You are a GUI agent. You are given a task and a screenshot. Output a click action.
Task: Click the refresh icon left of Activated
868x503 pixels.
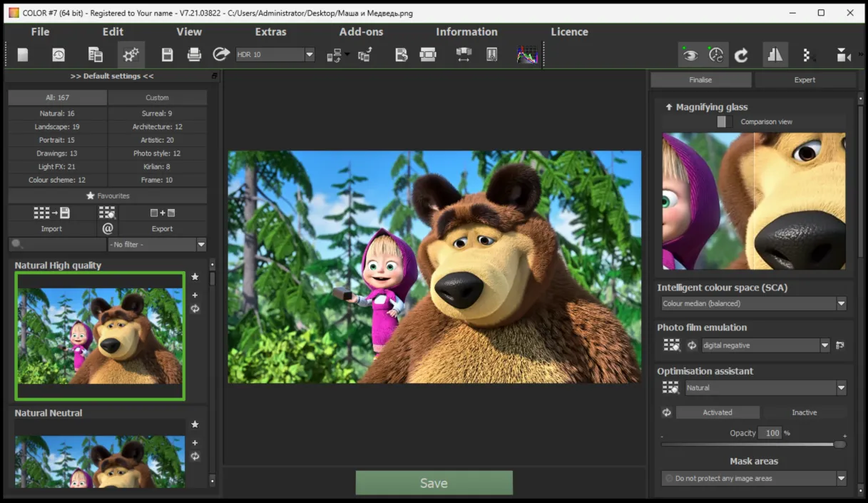click(667, 412)
